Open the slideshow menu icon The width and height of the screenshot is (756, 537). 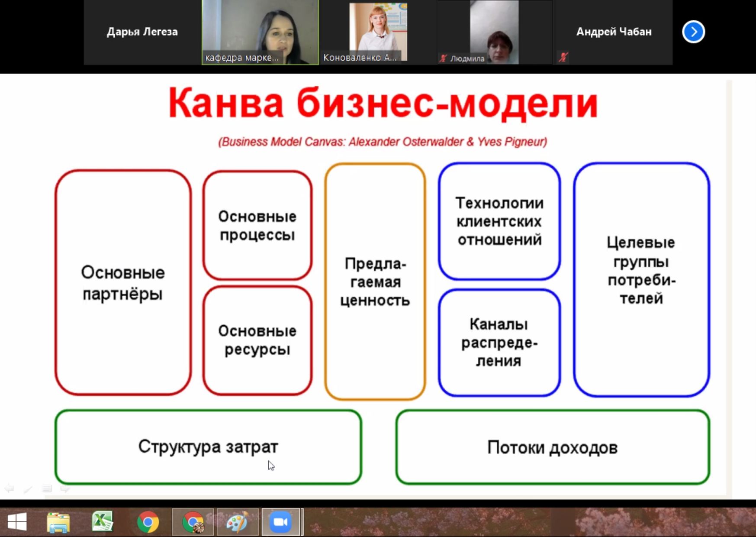[x=47, y=488]
